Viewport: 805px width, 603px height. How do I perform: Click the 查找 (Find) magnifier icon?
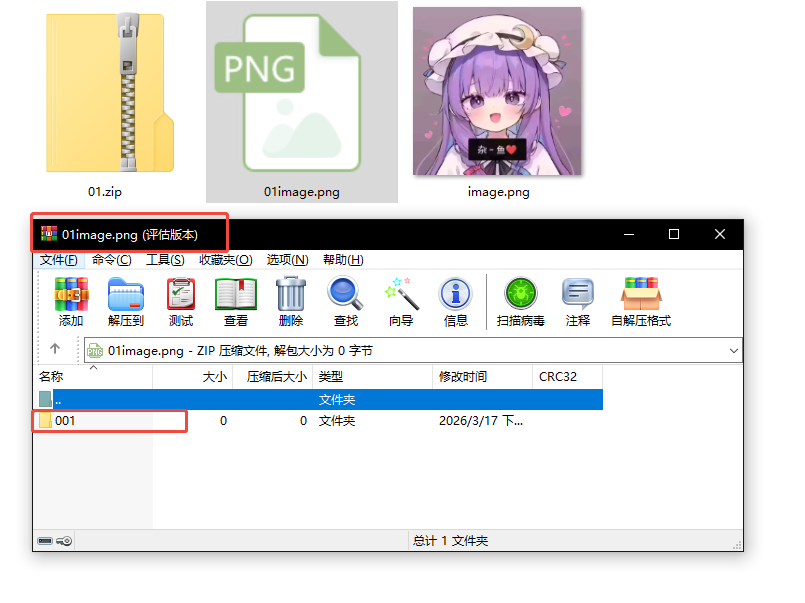346,295
